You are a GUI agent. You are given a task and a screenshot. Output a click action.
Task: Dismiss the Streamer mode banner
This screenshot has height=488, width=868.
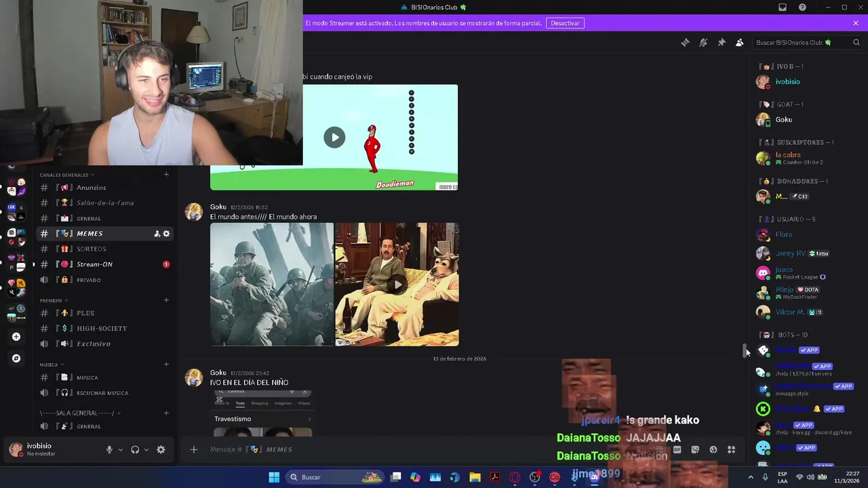(856, 23)
